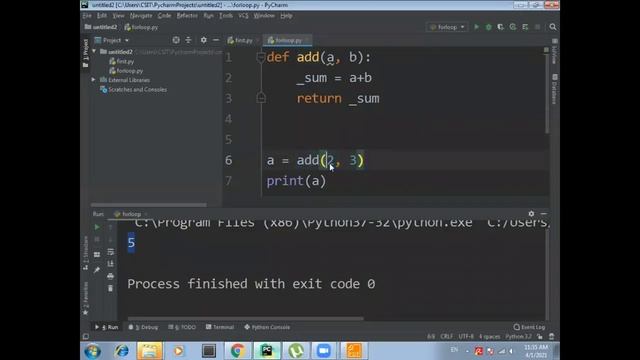Click restore layout icon in Run panel
This screenshot has width=640, height=360.
[x=97, y=255]
